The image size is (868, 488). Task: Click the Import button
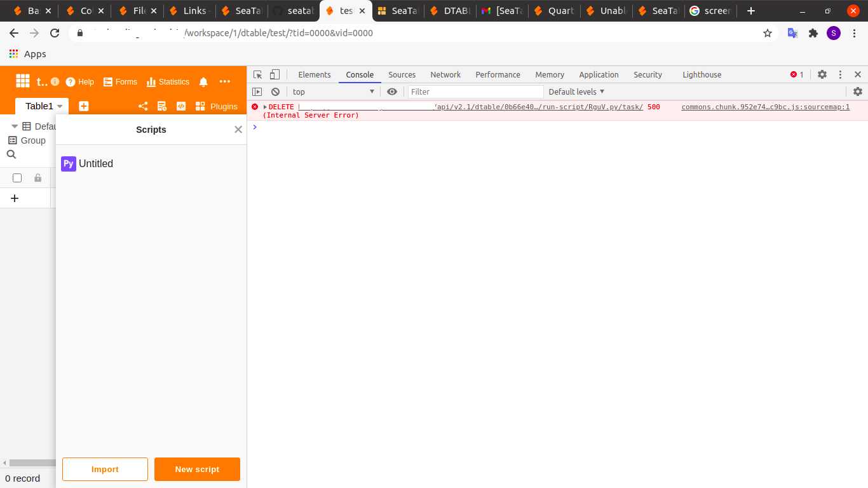pos(105,469)
